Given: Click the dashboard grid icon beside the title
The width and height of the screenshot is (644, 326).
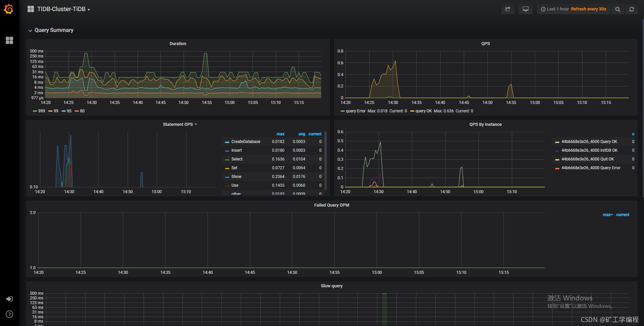Looking at the screenshot, I should pos(31,9).
